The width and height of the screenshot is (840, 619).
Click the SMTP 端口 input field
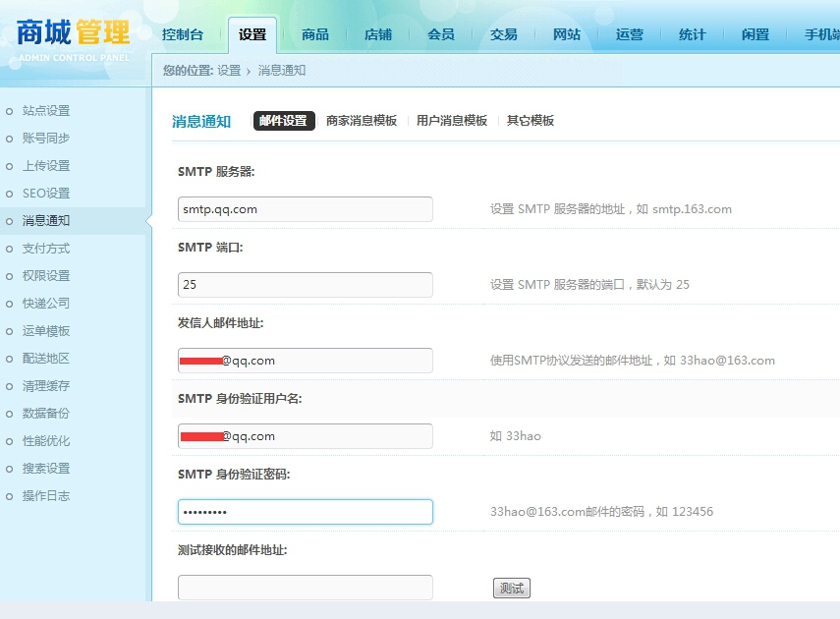tap(306, 285)
